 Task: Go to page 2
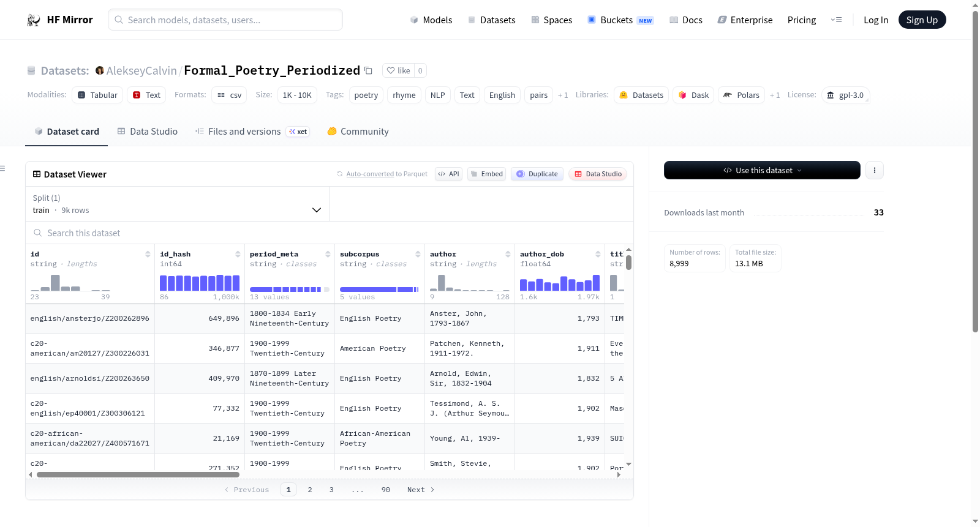310,490
